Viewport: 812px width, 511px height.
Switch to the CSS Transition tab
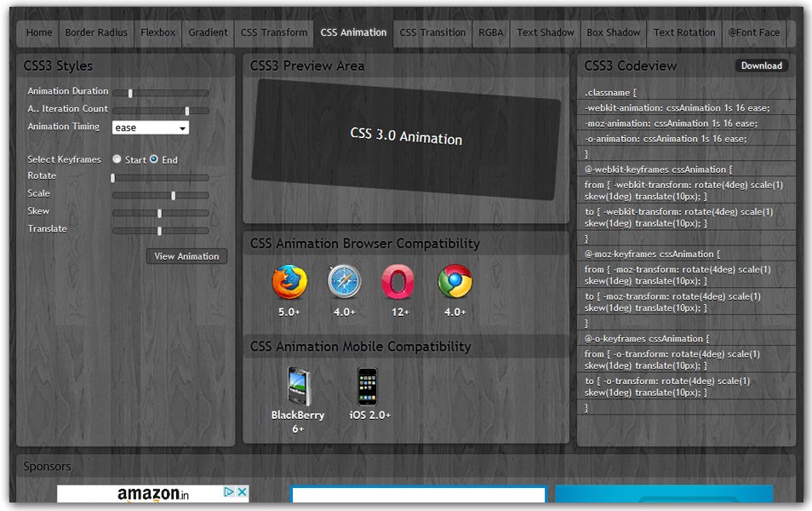[x=432, y=32]
